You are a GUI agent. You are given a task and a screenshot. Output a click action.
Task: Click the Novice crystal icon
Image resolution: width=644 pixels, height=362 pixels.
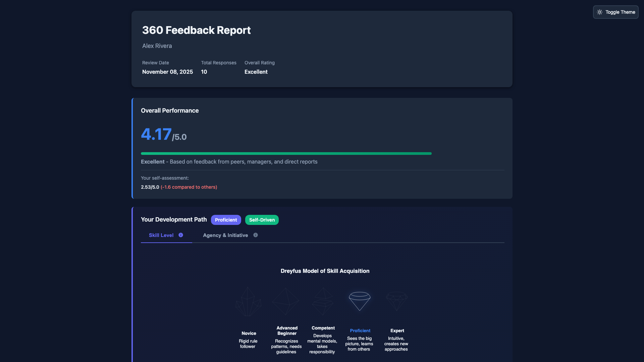pos(248,301)
